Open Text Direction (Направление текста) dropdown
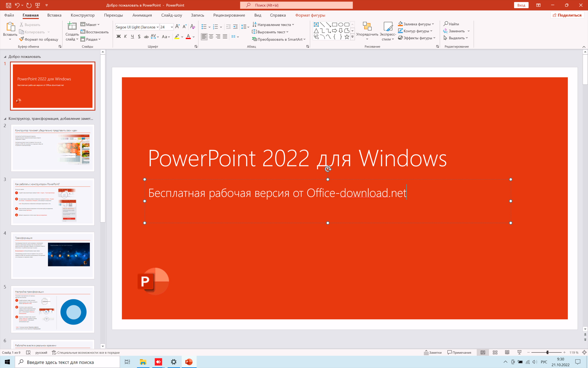The height and width of the screenshot is (368, 588). [x=273, y=25]
